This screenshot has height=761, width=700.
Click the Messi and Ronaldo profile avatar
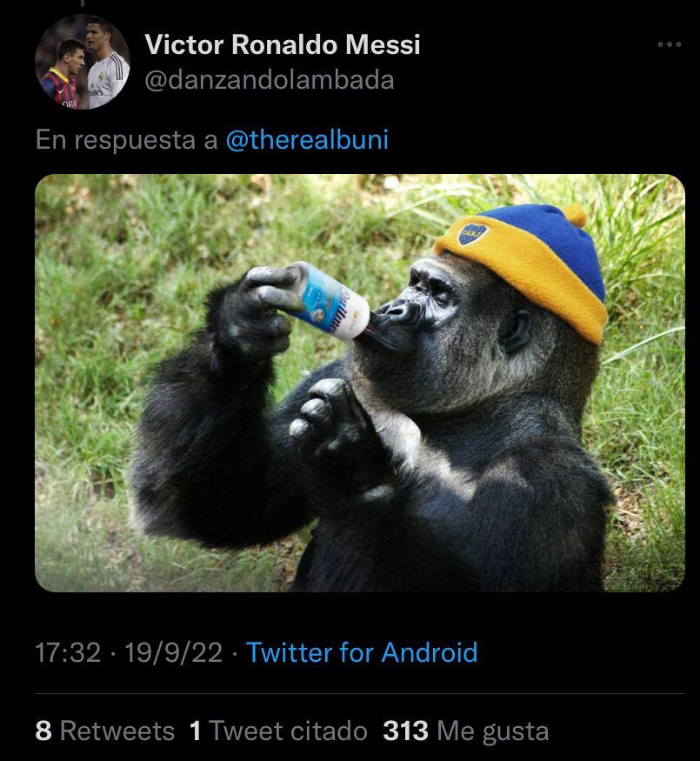pyautogui.click(x=82, y=62)
